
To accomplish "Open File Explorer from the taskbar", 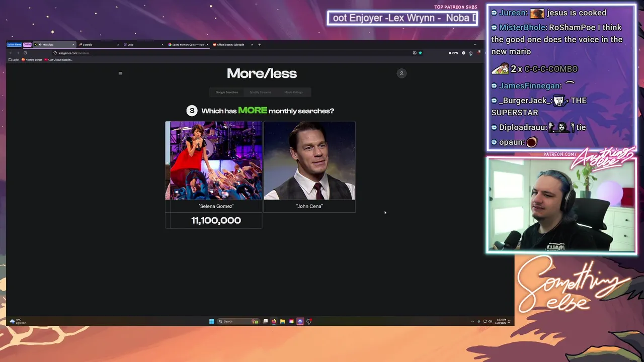I will tap(282, 321).
